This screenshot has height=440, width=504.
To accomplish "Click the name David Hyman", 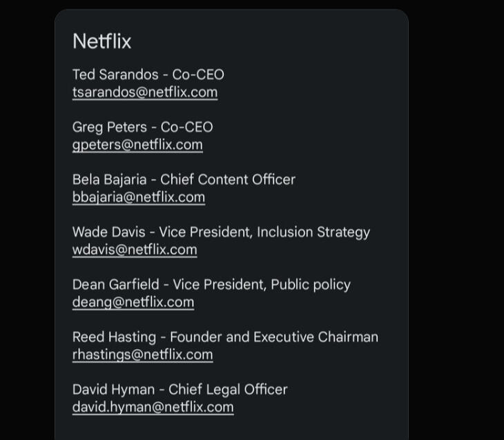I will tap(114, 390).
